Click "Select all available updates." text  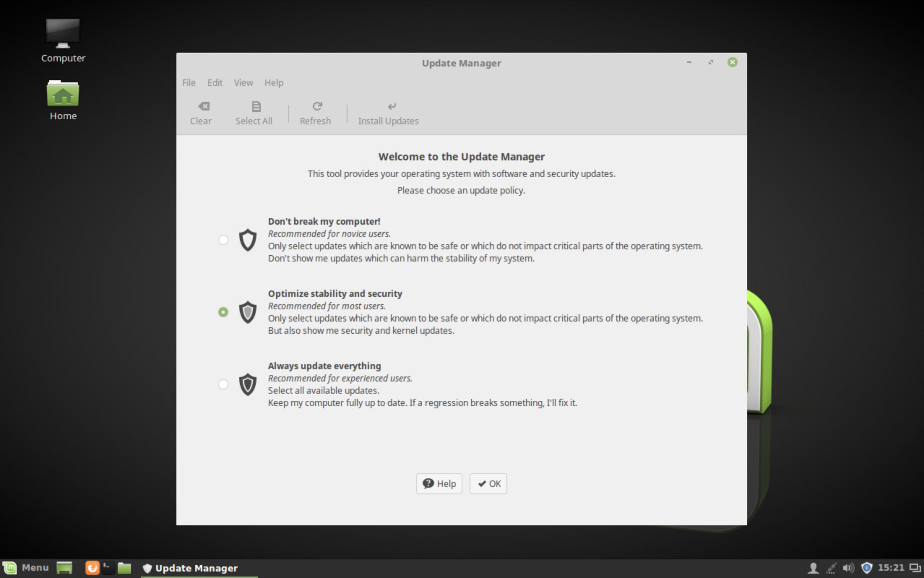coord(324,390)
